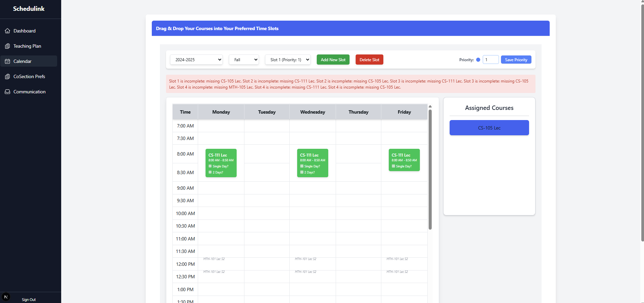The image size is (644, 303).
Task: Click the Assigned Courses heading
Action: click(x=489, y=108)
